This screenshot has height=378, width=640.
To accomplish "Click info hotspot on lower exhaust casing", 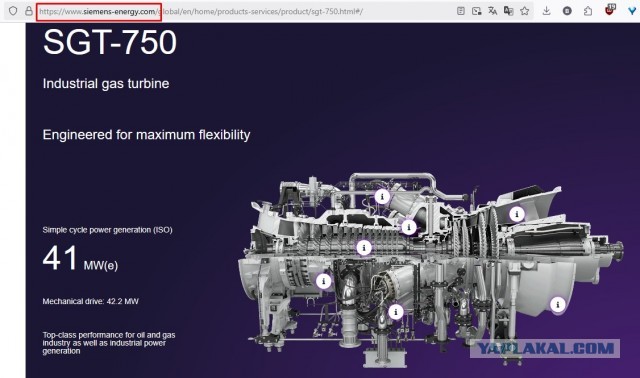I will pyautogui.click(x=558, y=304).
